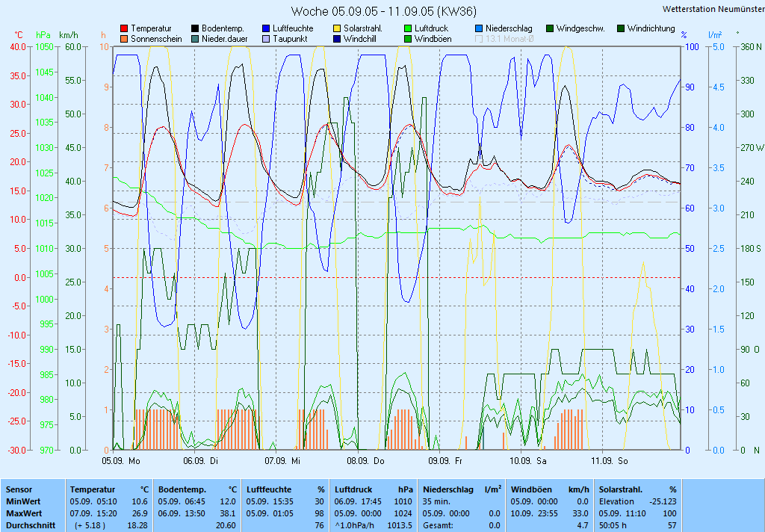Click the 35 min. precipitation duration
This screenshot has height=532, width=765.
(436, 502)
